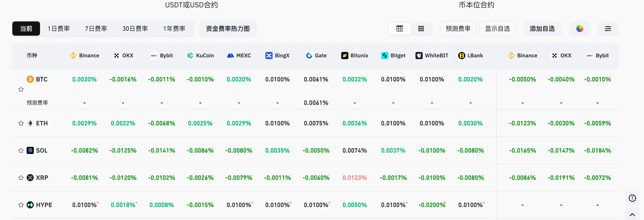The height and width of the screenshot is (220, 644).
Task: Open the feedback icon at bottom right
Action: coord(633,198)
